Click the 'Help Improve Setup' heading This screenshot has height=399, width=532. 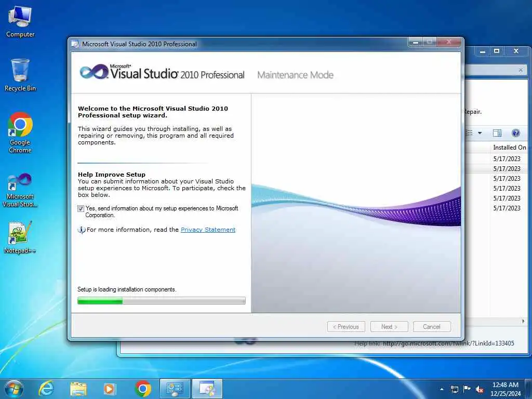112,175
